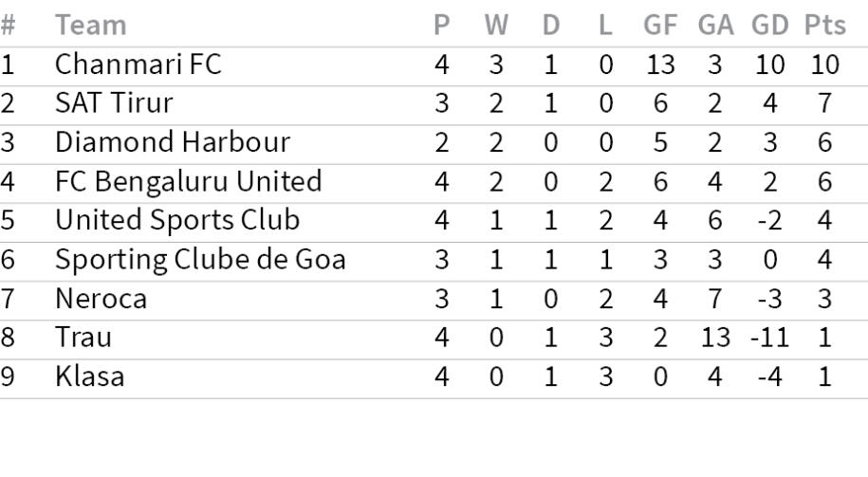This screenshot has width=868, height=477.
Task: Select the Pts column header
Action: (824, 25)
